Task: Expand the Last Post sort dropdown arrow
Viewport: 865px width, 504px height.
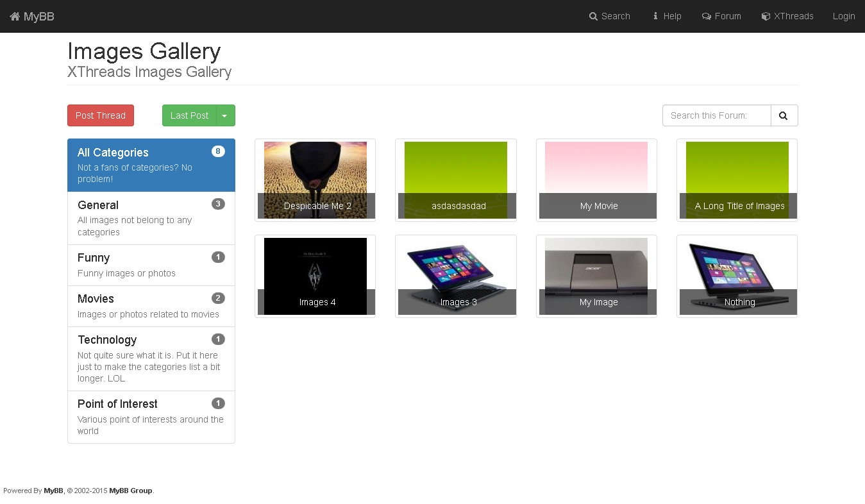Action: click(225, 115)
